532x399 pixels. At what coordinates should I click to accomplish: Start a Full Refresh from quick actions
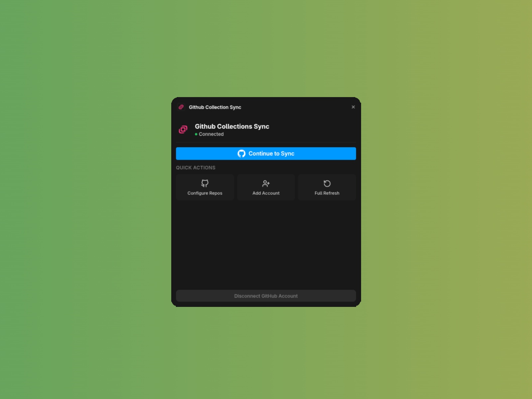coord(327,187)
